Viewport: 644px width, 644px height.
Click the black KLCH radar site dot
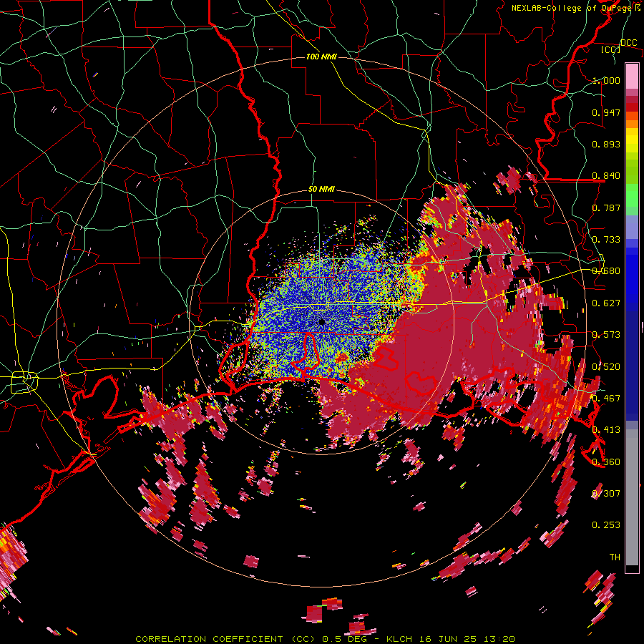pos(322,323)
